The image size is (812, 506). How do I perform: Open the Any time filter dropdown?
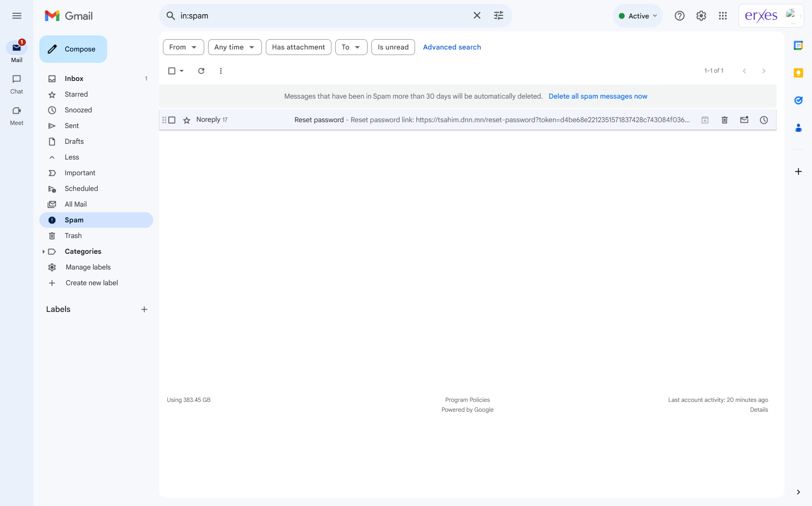(235, 47)
